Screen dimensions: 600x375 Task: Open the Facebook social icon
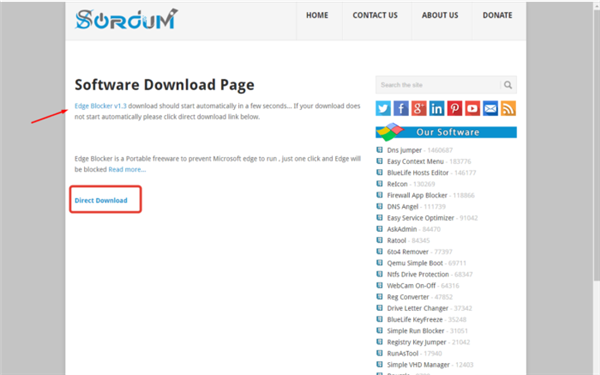401,108
